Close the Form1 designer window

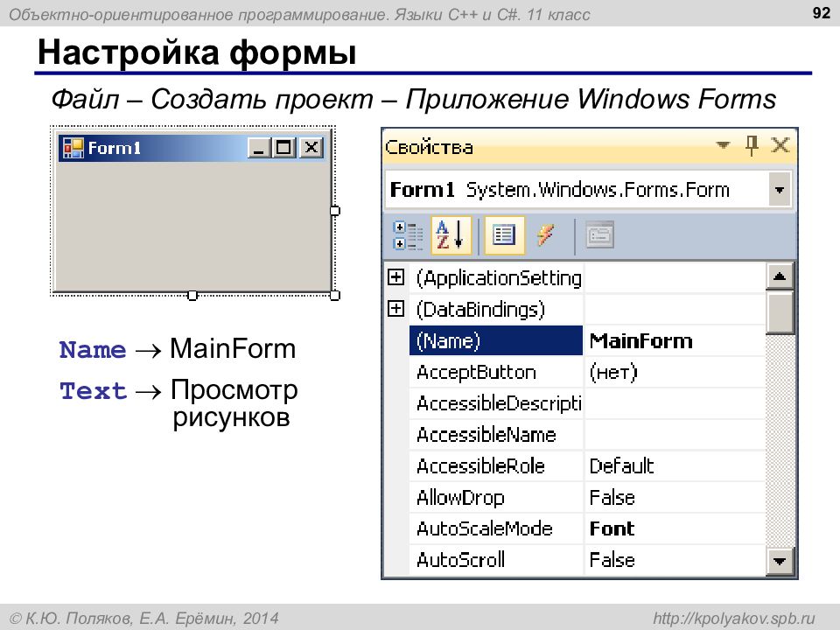tap(311, 147)
